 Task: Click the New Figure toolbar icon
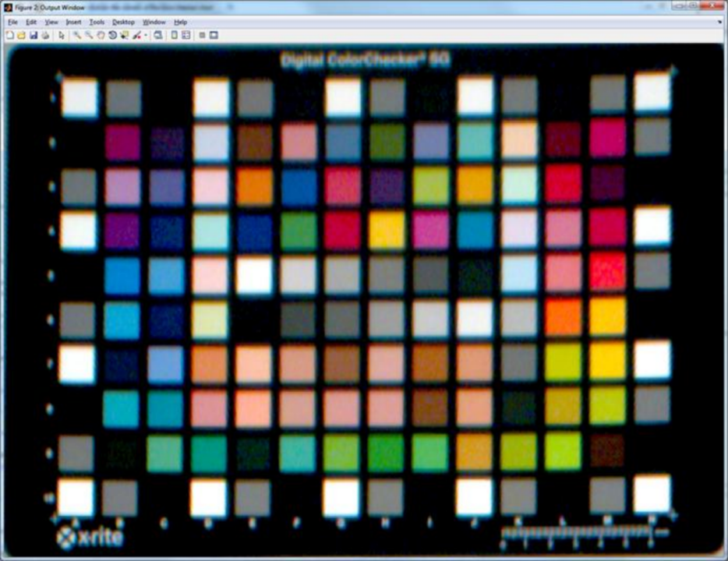pyautogui.click(x=9, y=35)
